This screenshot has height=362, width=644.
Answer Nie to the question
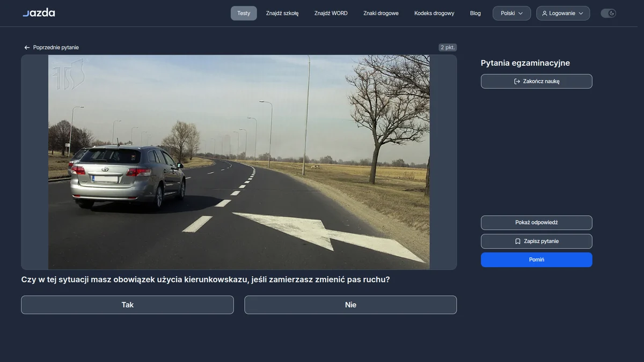click(x=350, y=305)
